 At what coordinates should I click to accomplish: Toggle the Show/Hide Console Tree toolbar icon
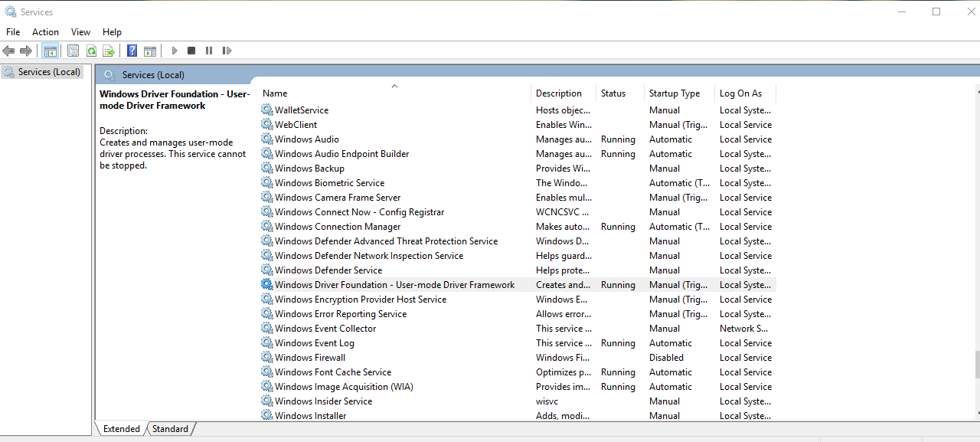click(x=50, y=51)
